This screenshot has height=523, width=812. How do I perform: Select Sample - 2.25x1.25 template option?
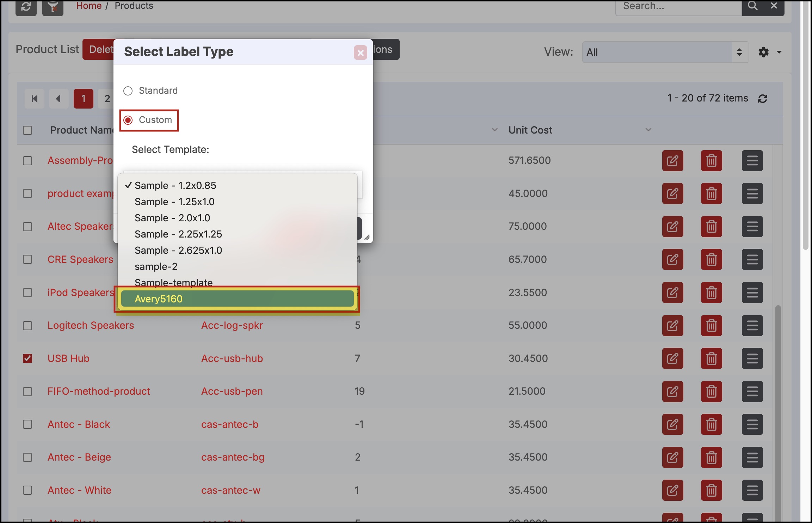[x=178, y=234]
